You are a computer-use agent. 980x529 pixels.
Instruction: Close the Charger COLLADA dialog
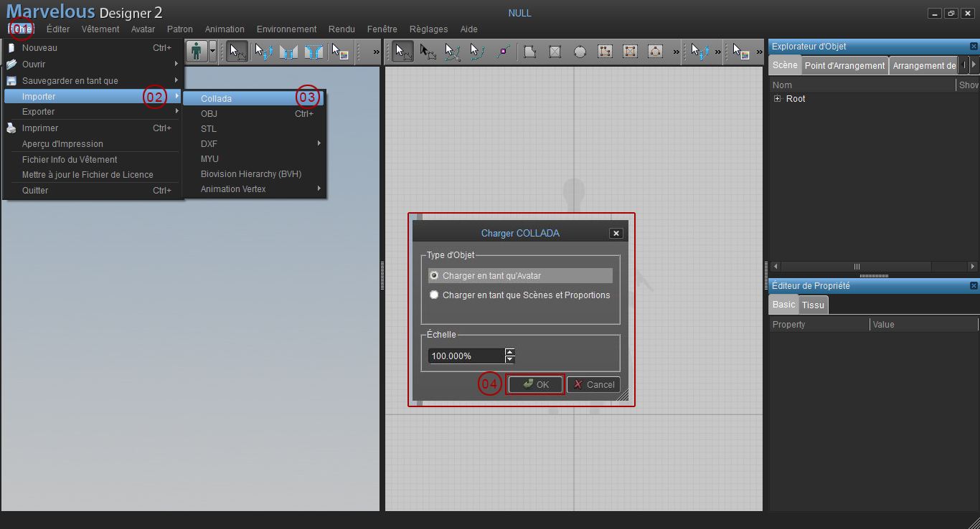616,234
